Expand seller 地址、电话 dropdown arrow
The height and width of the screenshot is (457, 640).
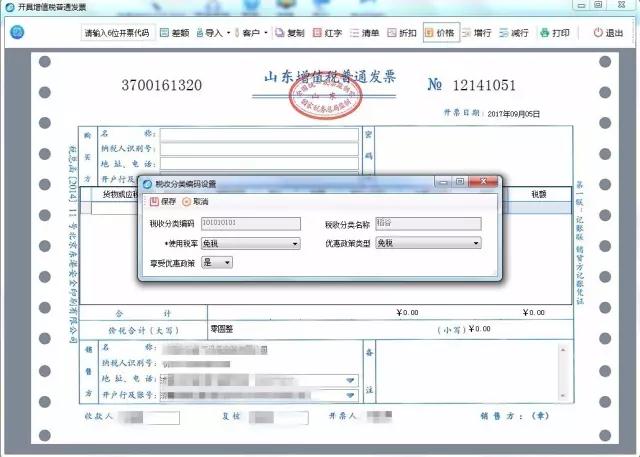click(x=350, y=380)
